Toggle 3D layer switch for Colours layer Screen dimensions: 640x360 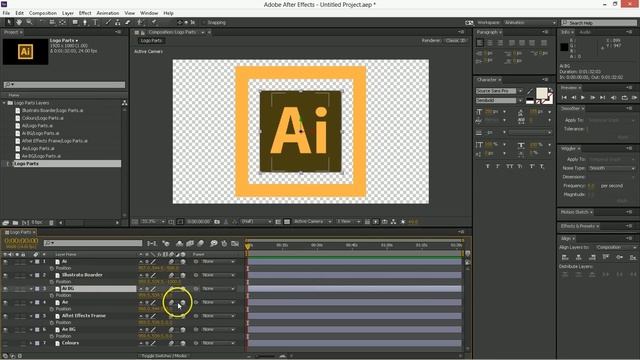point(182,343)
